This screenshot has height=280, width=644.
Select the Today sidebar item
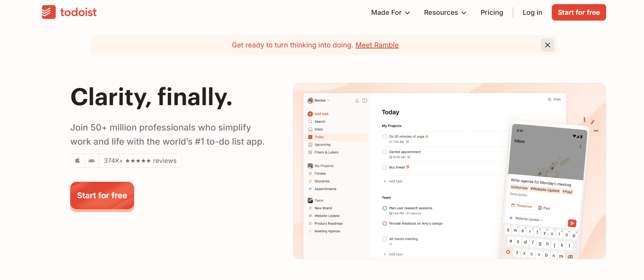click(337, 137)
